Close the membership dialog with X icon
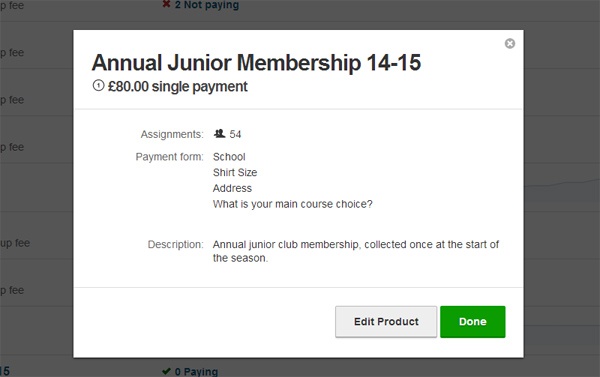Image resolution: width=600 pixels, height=377 pixels. point(509,43)
